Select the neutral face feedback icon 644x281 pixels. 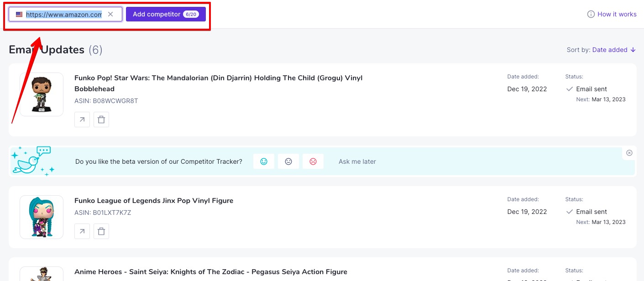point(288,161)
